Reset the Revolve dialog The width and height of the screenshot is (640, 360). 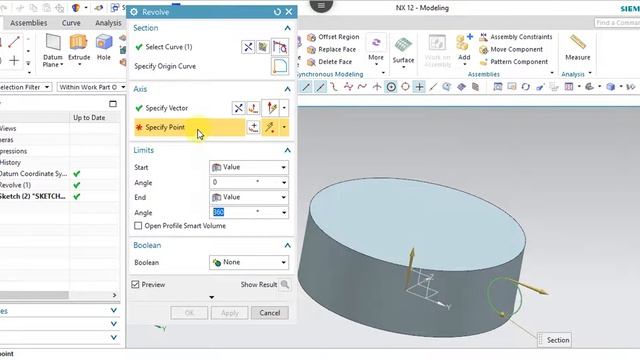point(277,12)
